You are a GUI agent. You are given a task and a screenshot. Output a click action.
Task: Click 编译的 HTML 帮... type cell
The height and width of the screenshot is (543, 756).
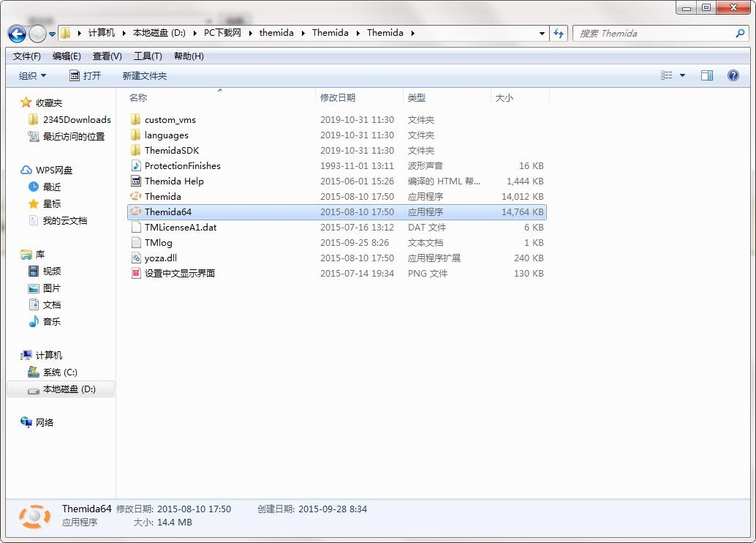tap(444, 181)
